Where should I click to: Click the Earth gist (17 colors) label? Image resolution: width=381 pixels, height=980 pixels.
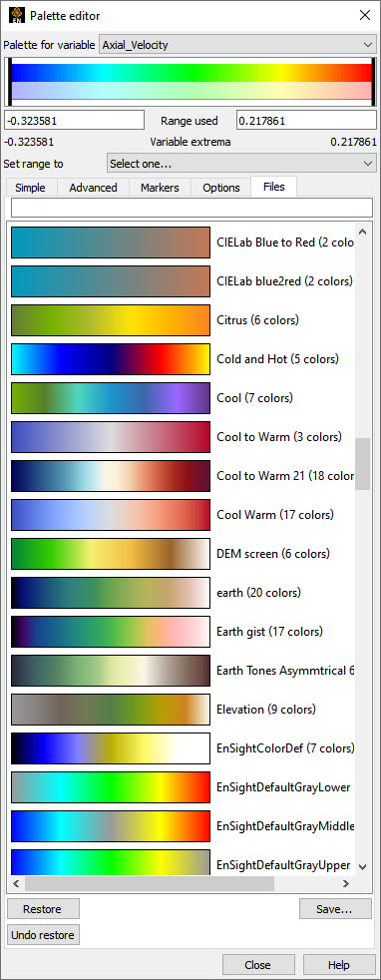pyautogui.click(x=269, y=632)
